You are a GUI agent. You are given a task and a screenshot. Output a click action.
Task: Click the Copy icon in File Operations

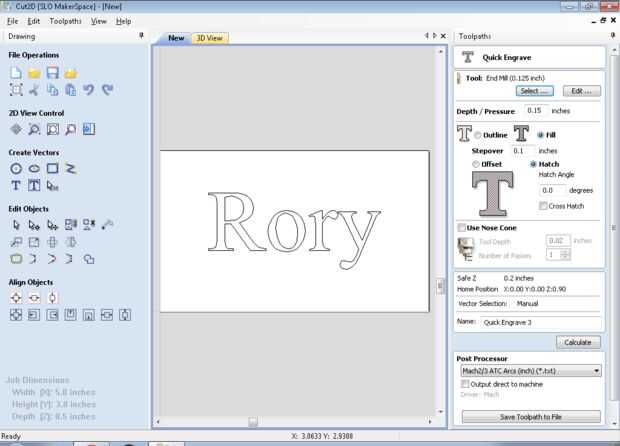tap(52, 90)
